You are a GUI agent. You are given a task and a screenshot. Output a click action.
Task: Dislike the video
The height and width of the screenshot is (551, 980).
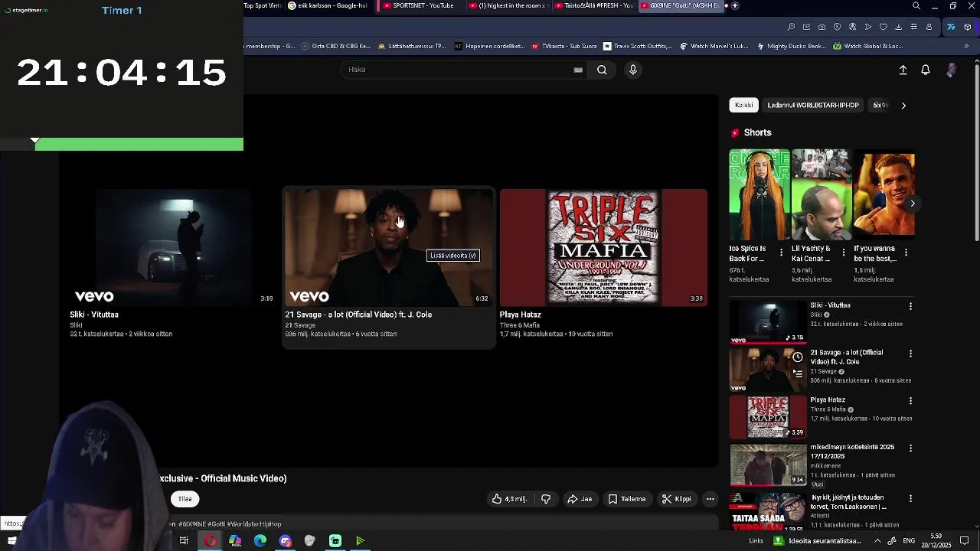point(546,499)
